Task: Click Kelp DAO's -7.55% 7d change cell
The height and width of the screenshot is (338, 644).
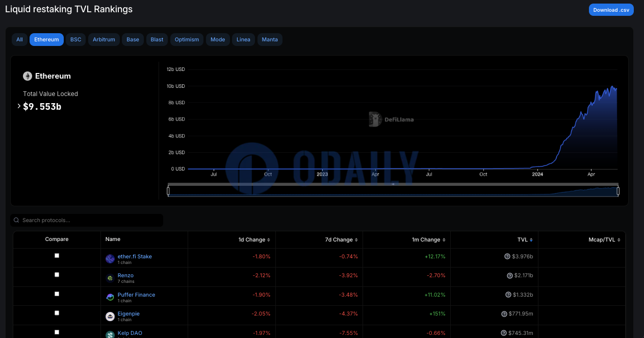Action: pyautogui.click(x=349, y=333)
